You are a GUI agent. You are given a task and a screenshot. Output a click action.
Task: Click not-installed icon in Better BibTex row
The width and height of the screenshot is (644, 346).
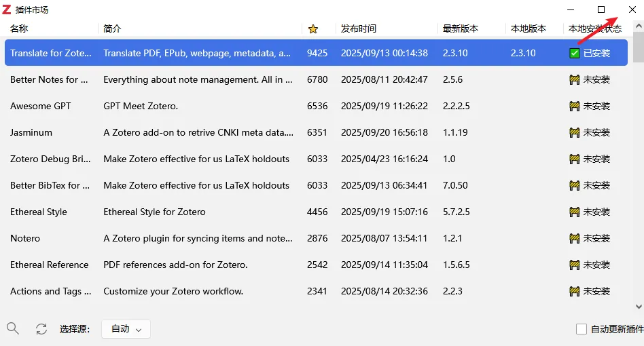pyautogui.click(x=574, y=185)
